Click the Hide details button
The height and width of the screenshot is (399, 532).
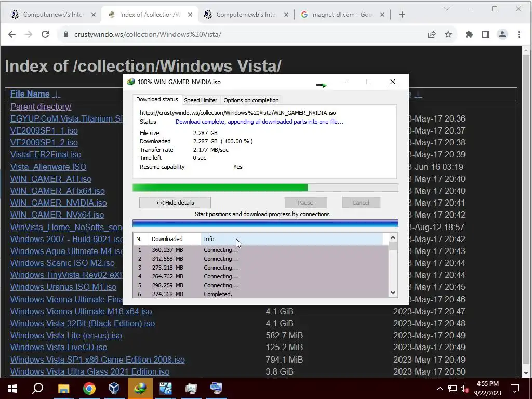tap(175, 203)
